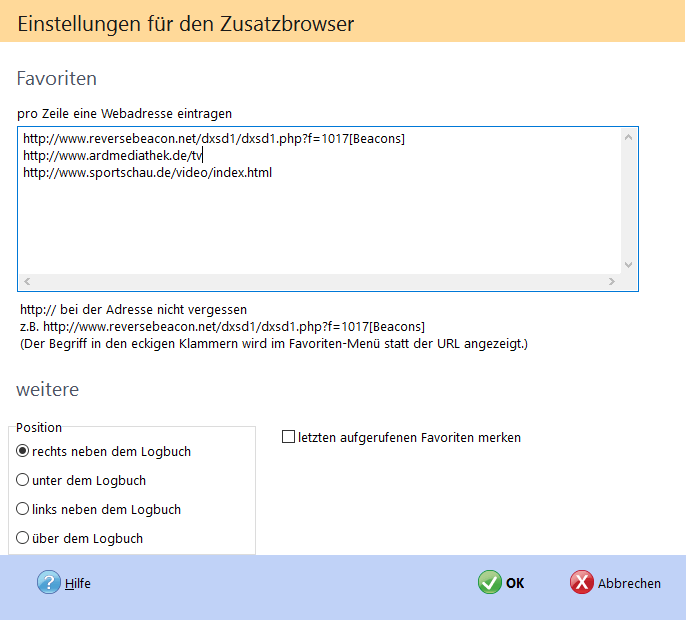Open help via the Hilfe label

pyautogui.click(x=78, y=584)
